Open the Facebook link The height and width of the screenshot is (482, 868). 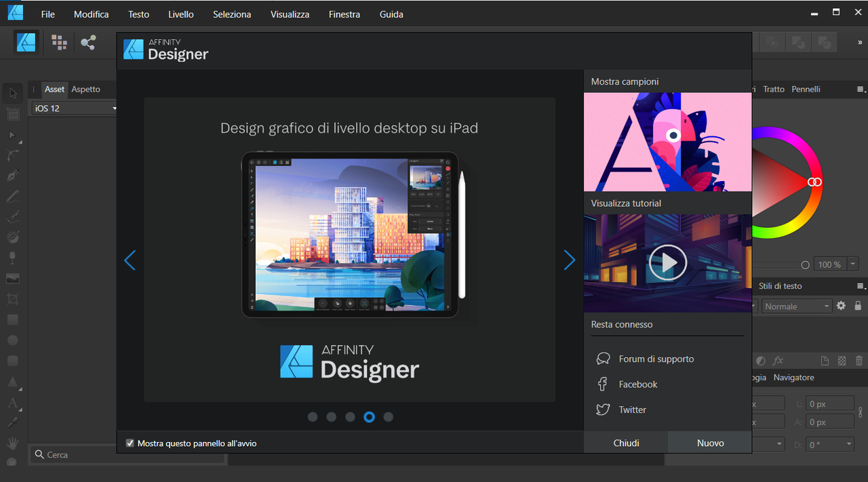[x=638, y=384]
